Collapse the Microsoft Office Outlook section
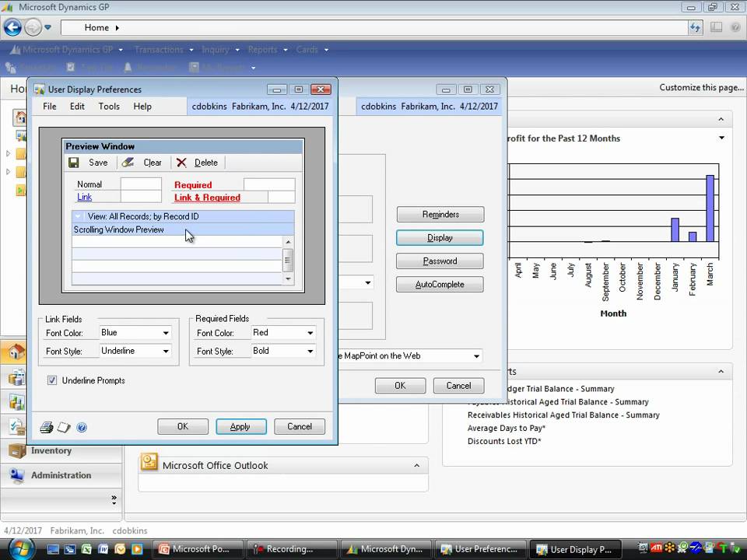747x560 pixels. 417,465
